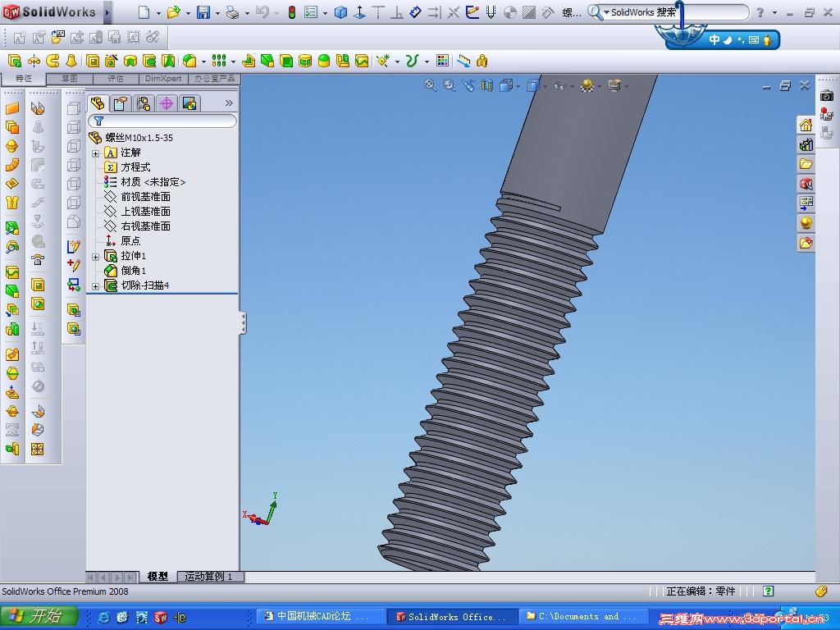Click the Measure ruler icon
Viewport: 840px width, 630px height.
(x=464, y=61)
